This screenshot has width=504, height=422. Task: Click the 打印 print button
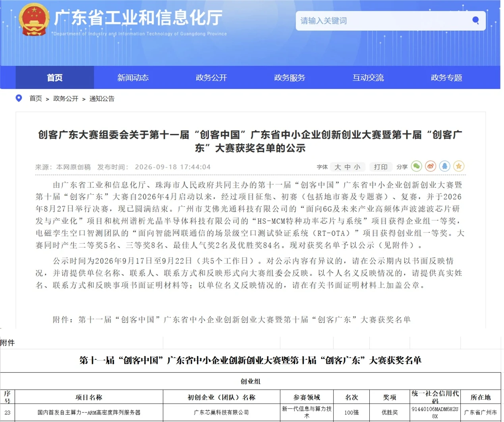(380, 167)
